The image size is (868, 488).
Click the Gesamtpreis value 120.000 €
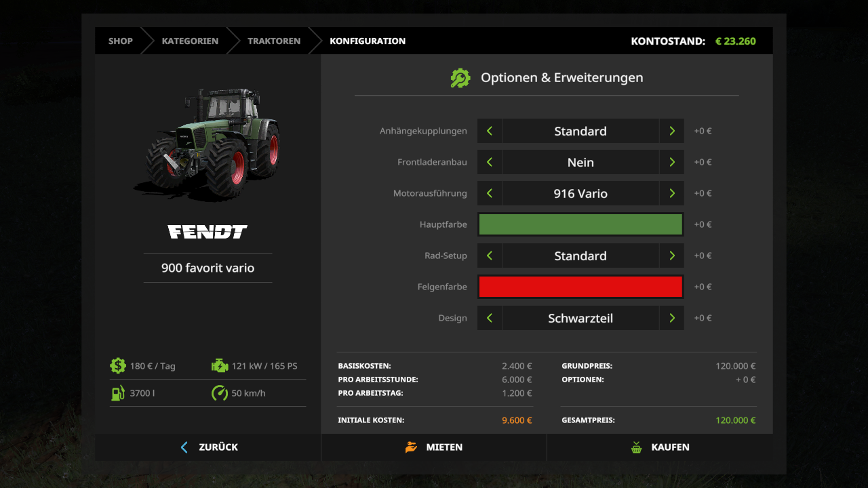pyautogui.click(x=735, y=420)
